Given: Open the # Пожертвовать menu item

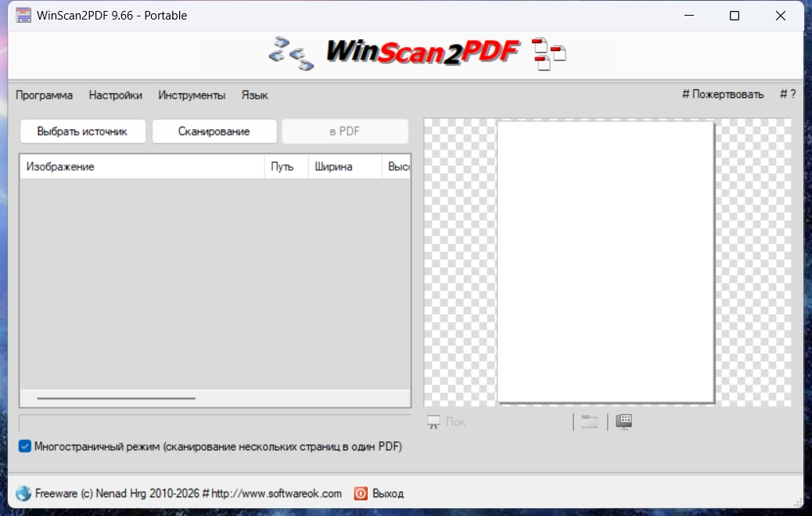Looking at the screenshot, I should 723,95.
